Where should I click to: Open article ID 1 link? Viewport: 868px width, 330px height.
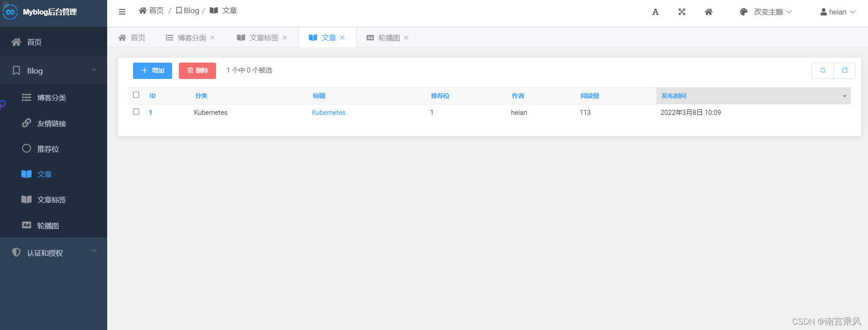150,113
